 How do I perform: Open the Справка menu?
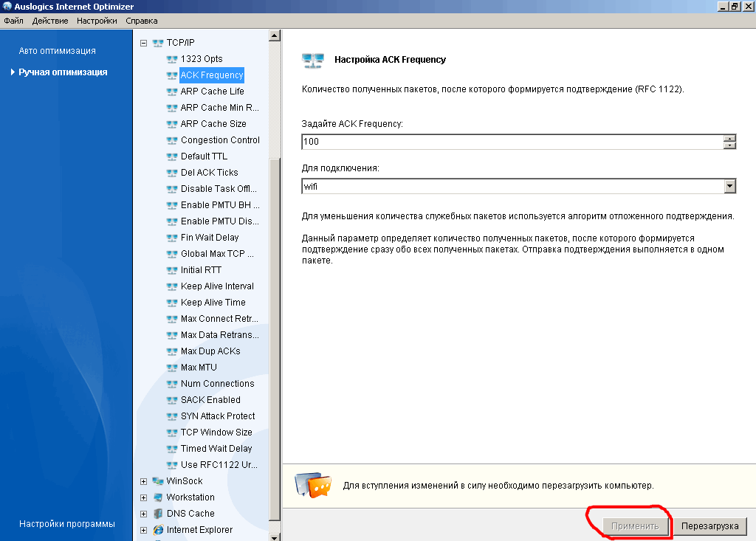click(x=141, y=21)
